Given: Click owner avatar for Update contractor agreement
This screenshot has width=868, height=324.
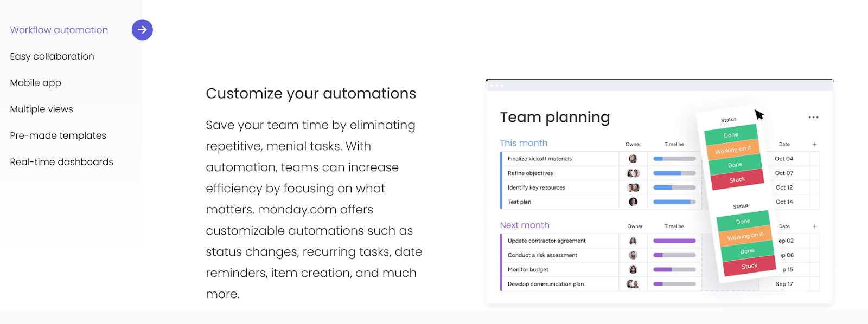Looking at the screenshot, I should [x=633, y=241].
